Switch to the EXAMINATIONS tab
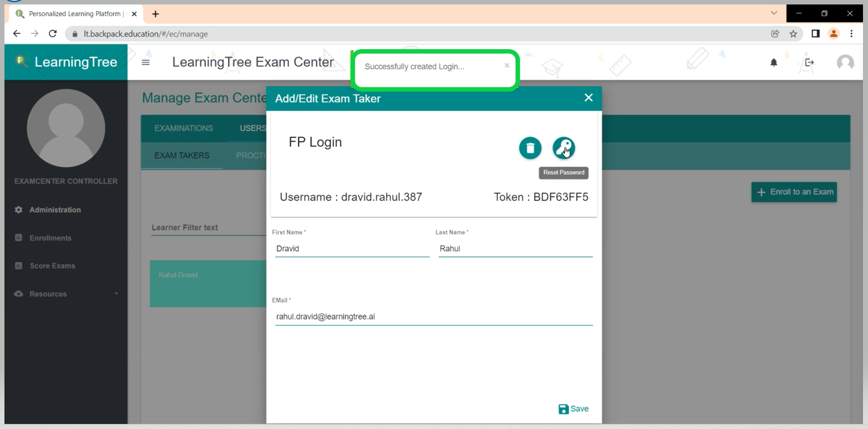Screen dimensions: 868x429 click(x=183, y=128)
